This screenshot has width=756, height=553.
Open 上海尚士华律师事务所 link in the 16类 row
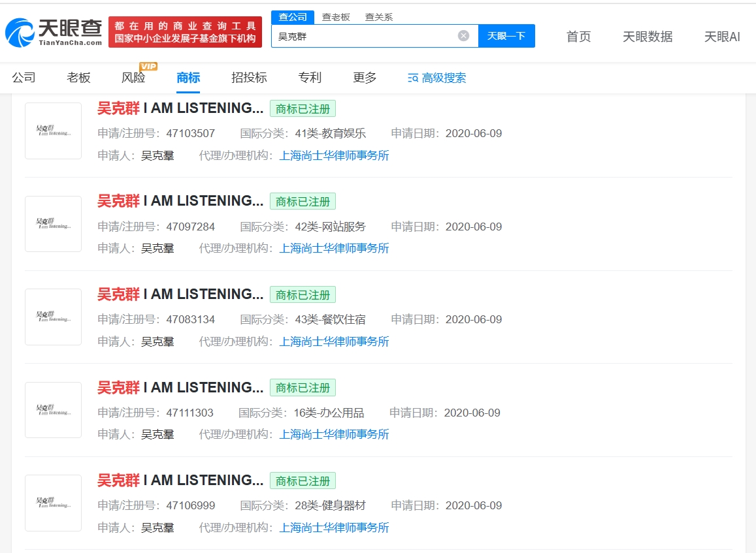point(334,435)
